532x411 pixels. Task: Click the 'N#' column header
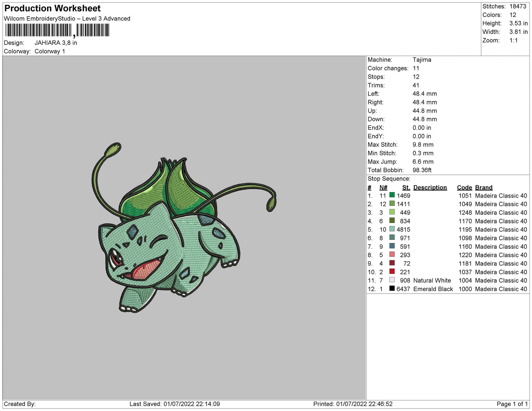[383, 187]
